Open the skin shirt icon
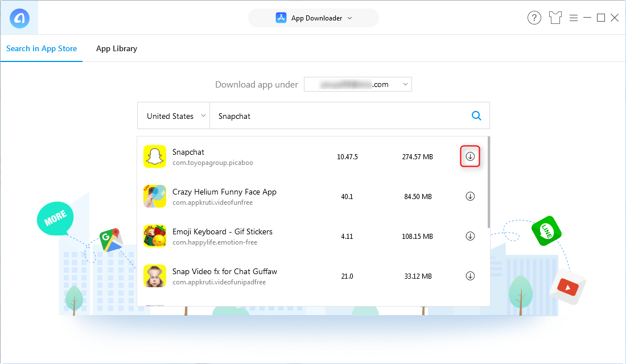Viewport: 626px width, 364px height. (x=555, y=18)
